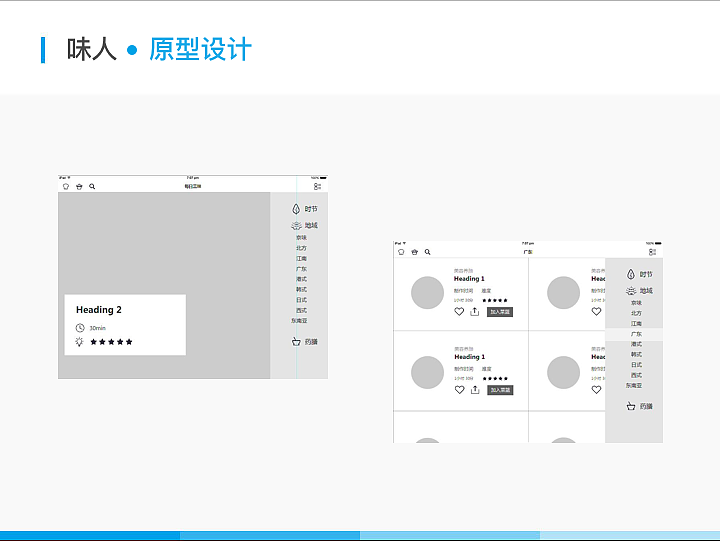Click first Heading 1 title text
This screenshot has height=541, width=720.
469,279
